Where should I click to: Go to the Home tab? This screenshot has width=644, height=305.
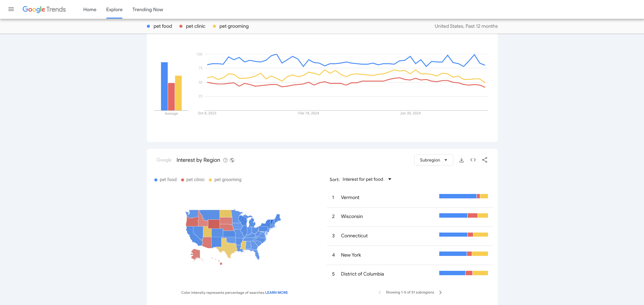coord(90,9)
